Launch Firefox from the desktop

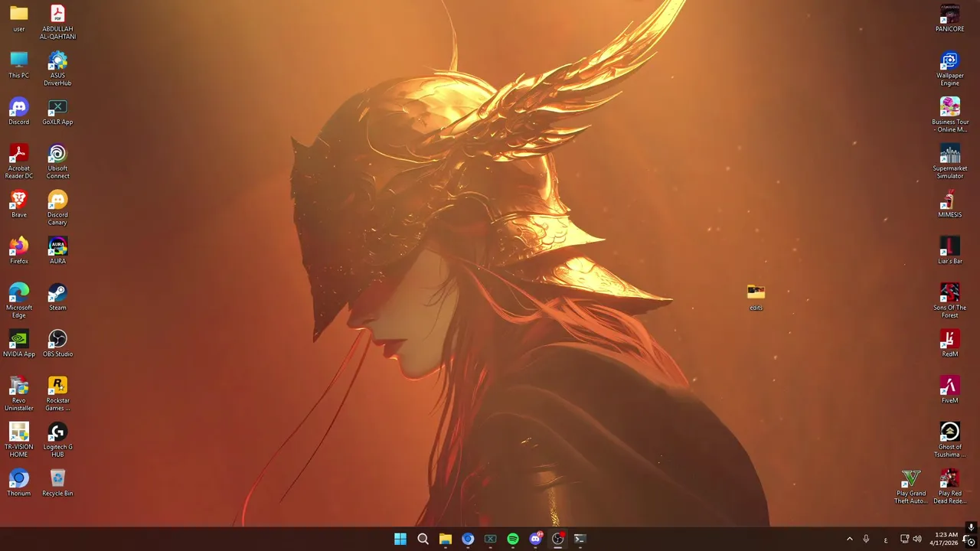(18, 251)
